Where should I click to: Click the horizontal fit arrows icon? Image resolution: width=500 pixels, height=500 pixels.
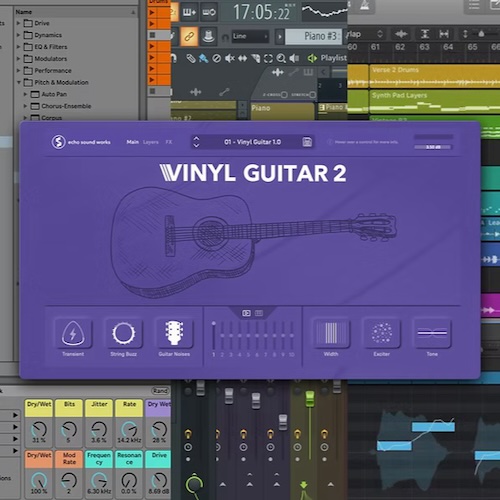click(444, 34)
